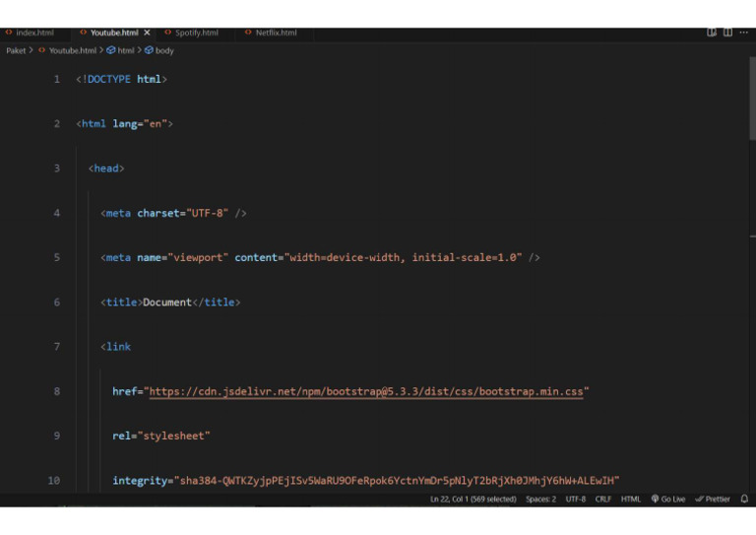
Task: Close the Youtube.html tab
Action: (x=147, y=33)
